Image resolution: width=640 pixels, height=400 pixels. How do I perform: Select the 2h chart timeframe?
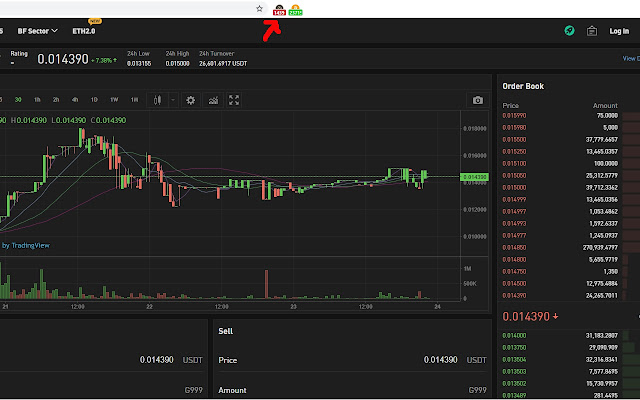(56, 100)
